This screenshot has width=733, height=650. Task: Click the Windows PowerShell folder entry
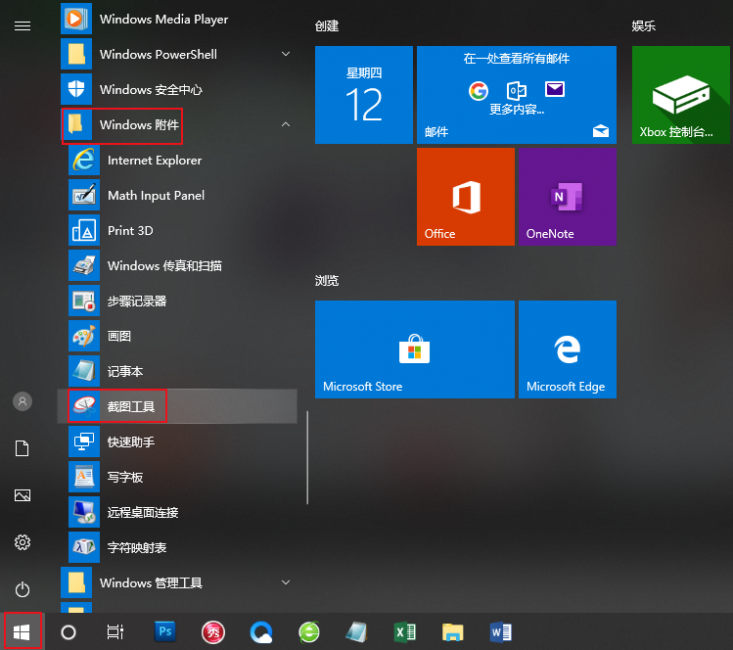pyautogui.click(x=177, y=54)
